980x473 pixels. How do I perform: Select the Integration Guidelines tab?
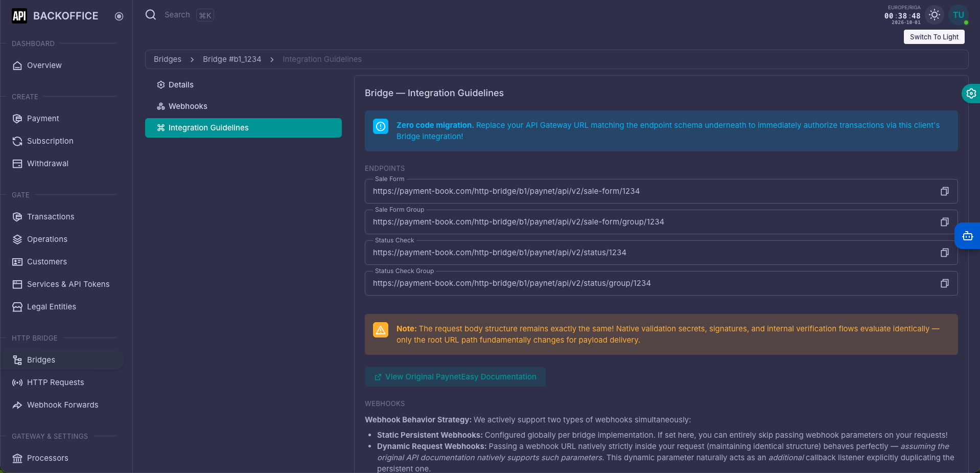point(243,128)
